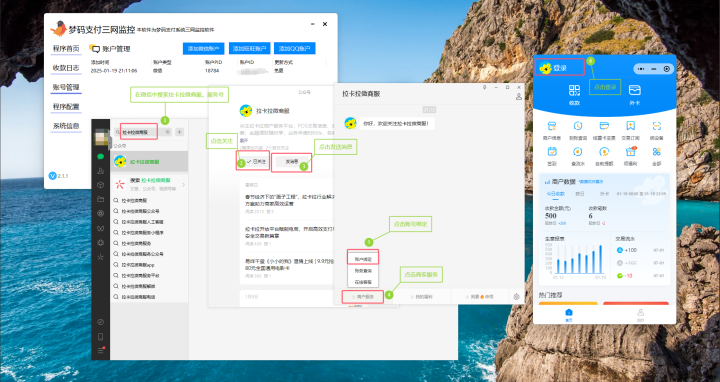The width and height of the screenshot is (720, 382).
Task: Open the WeChat files folder icon
Action: point(100,199)
